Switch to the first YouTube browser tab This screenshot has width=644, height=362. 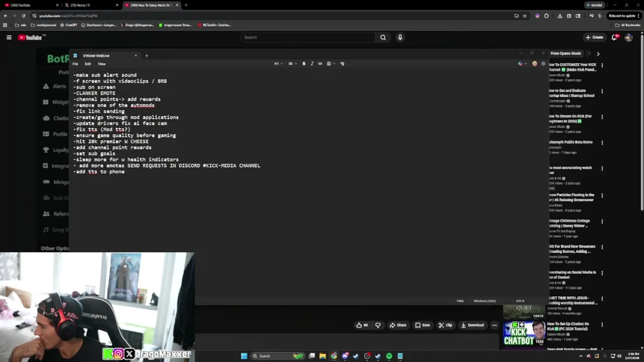tap(30, 5)
